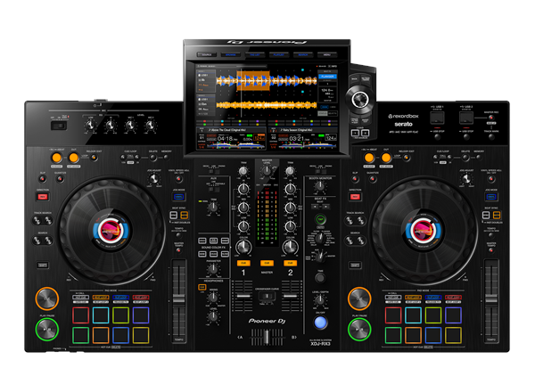Click channel 1 volume fader
This screenshot has width=535, height=392.
243,296
